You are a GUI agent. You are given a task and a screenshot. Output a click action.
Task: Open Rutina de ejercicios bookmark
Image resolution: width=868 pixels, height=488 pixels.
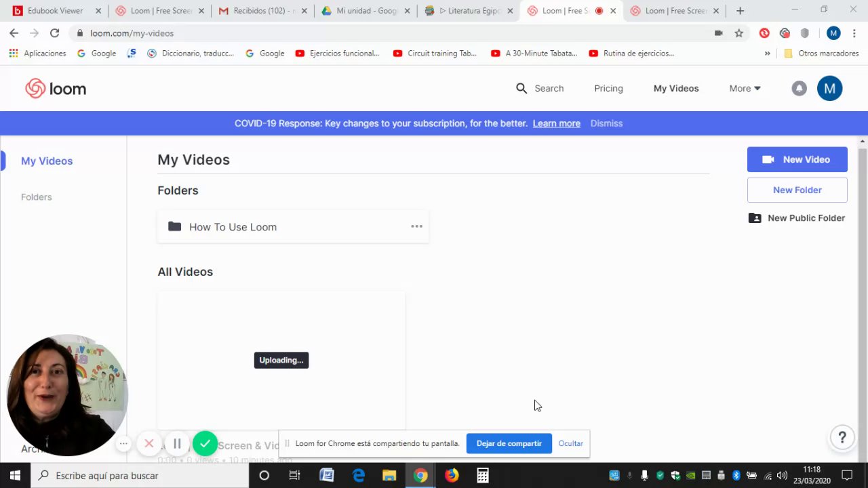click(631, 53)
